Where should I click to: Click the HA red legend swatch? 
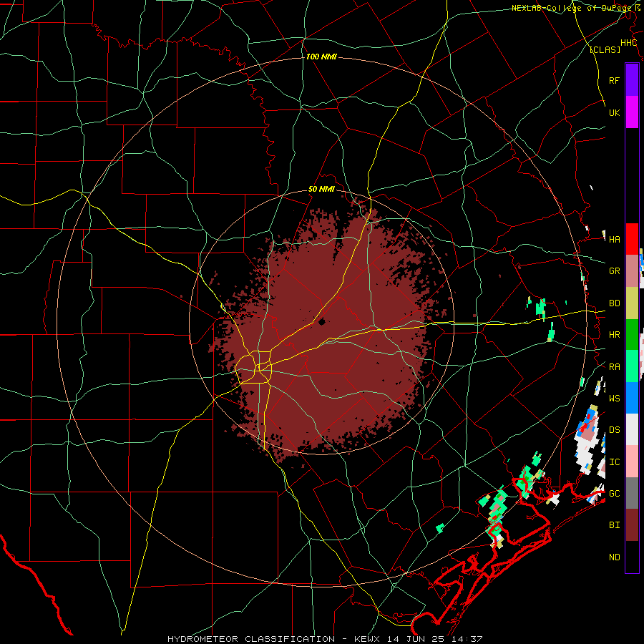[x=632, y=239]
